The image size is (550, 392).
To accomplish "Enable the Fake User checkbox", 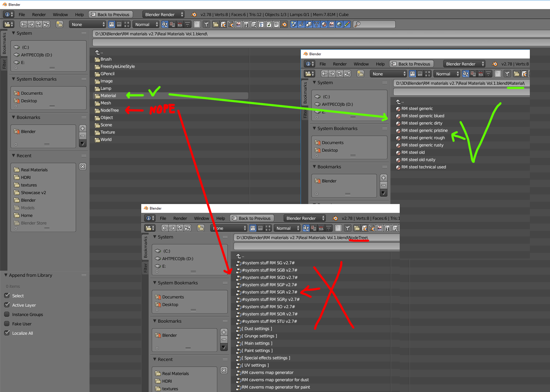I will coord(7,324).
